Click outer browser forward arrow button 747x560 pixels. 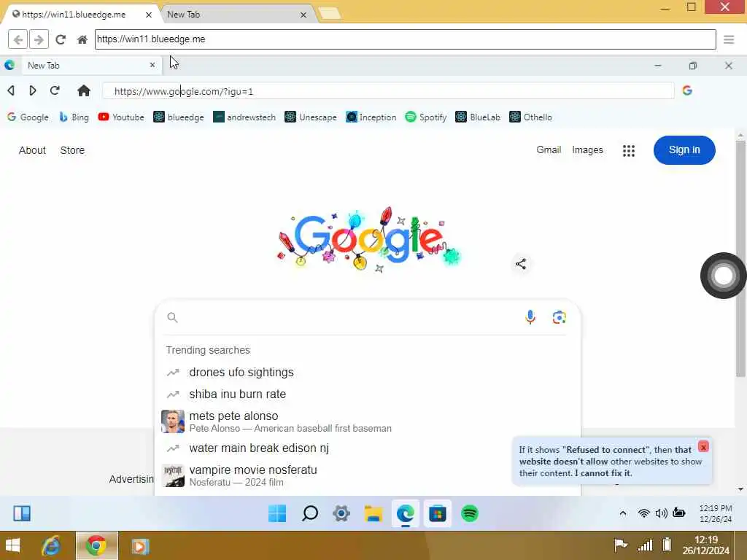coord(39,39)
